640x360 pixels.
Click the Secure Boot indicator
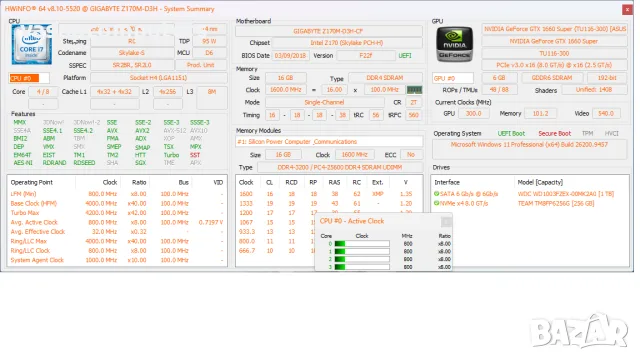554,133
